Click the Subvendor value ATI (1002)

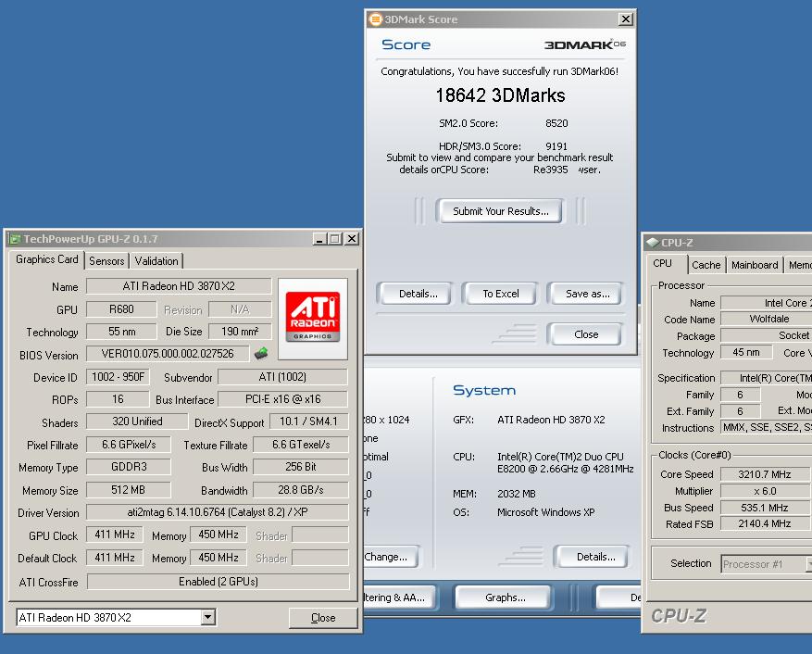[282, 377]
